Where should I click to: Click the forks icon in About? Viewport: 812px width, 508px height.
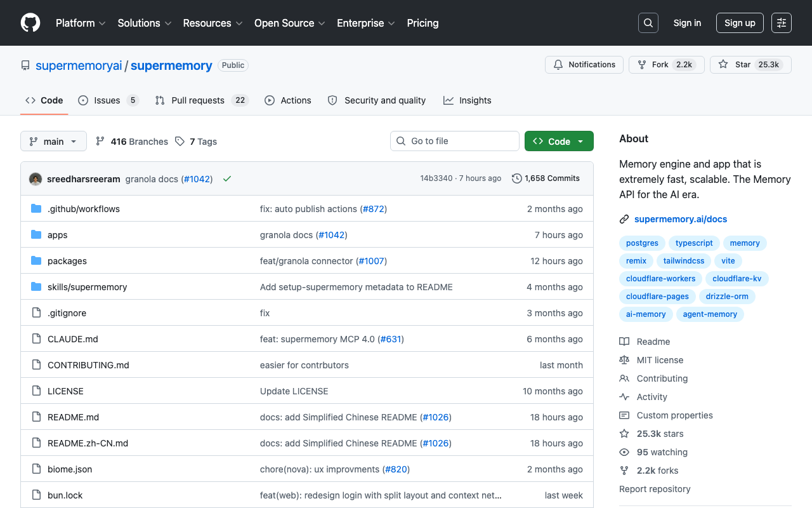pyautogui.click(x=624, y=471)
